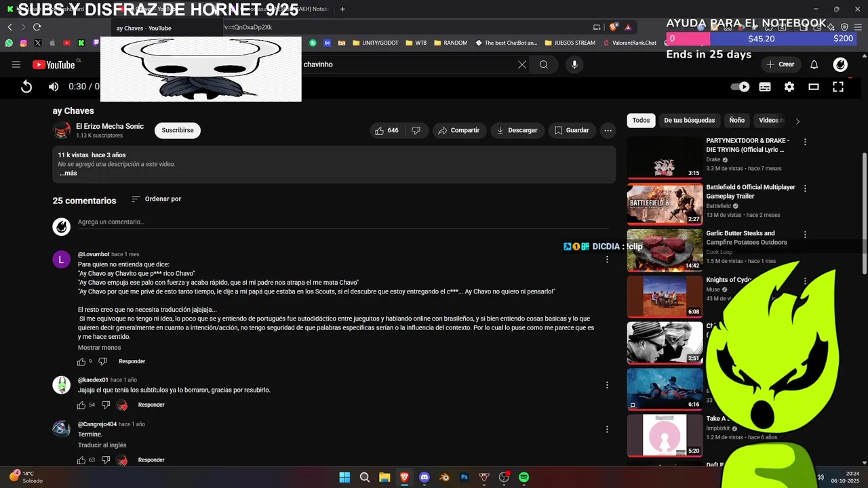Open options menu for Cangrejo404 comment
The image size is (868, 488).
click(x=607, y=429)
